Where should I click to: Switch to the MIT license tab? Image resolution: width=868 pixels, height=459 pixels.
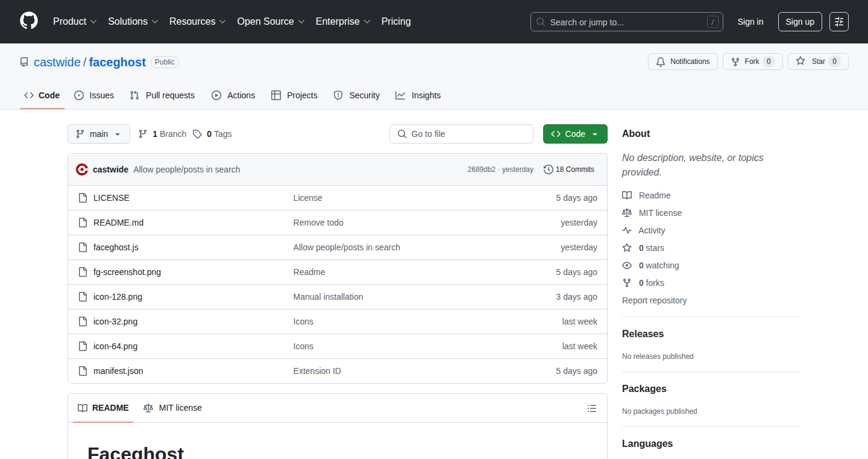(173, 408)
